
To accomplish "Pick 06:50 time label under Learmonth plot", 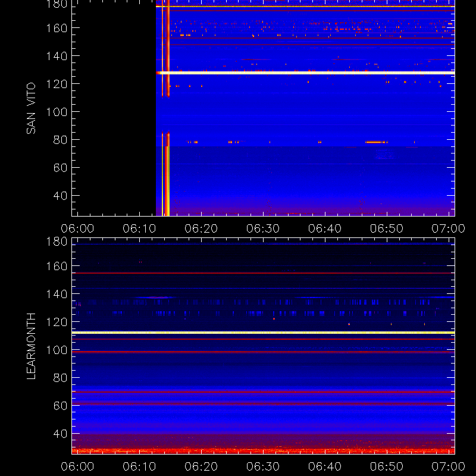I will [x=387, y=466].
